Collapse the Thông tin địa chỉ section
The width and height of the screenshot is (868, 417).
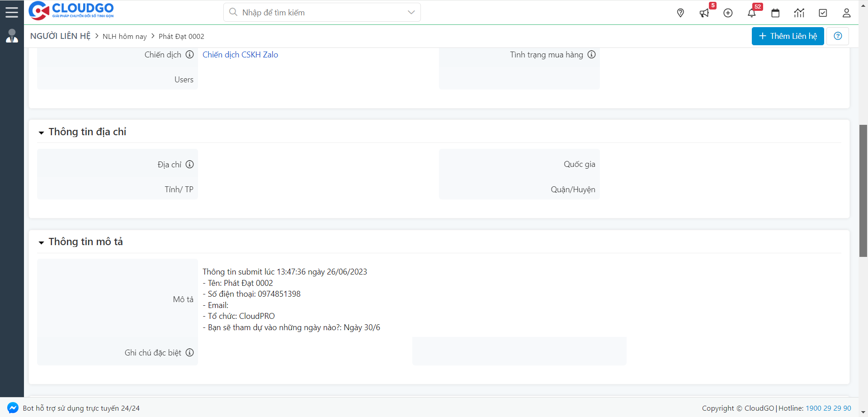click(41, 133)
